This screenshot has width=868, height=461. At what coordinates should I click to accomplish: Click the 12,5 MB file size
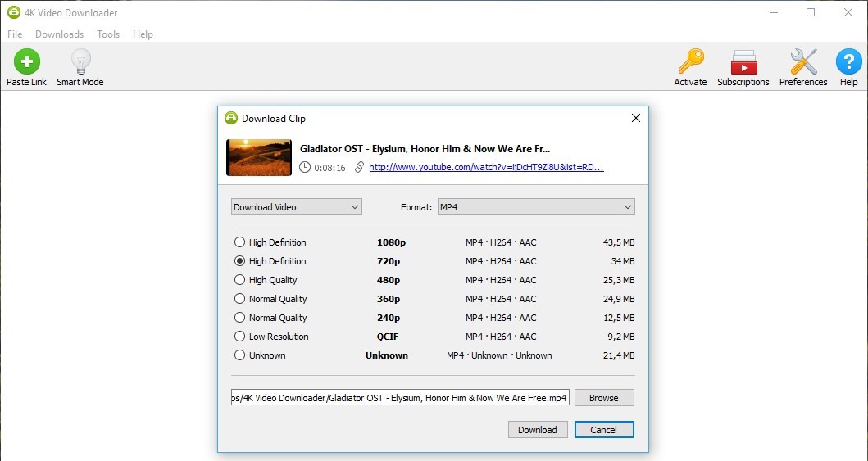click(618, 317)
